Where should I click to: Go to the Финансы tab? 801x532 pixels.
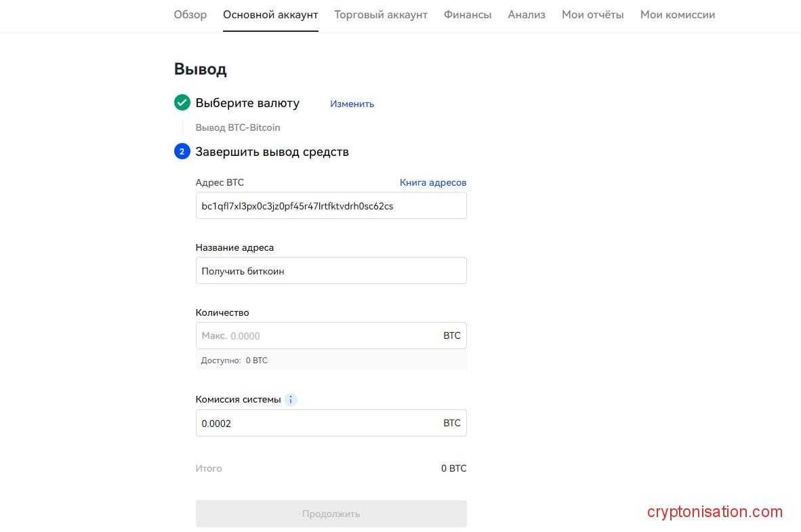click(x=468, y=14)
